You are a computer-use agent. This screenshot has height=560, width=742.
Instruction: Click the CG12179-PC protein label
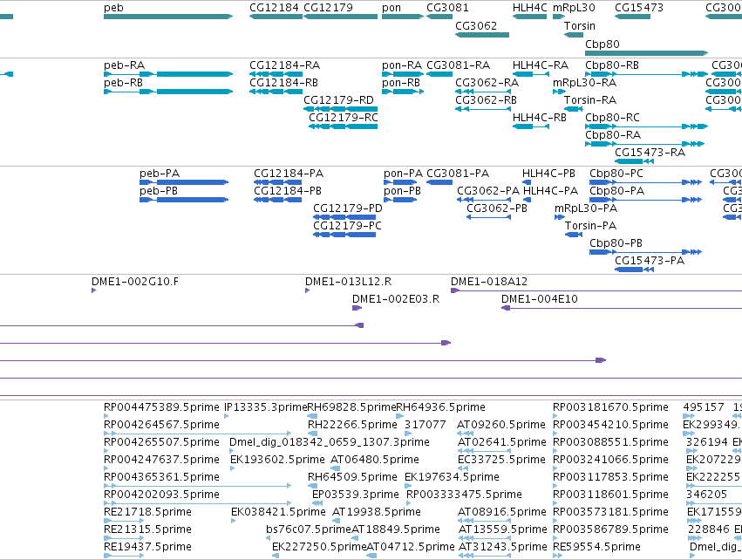pos(347,226)
